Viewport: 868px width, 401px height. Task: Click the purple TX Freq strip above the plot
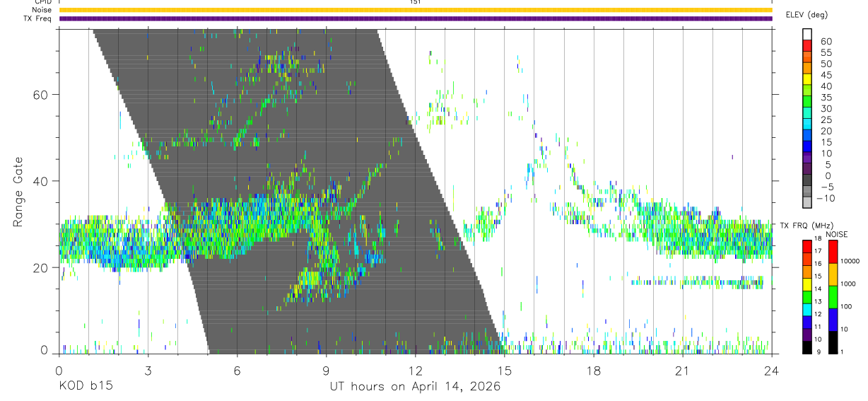[415, 18]
